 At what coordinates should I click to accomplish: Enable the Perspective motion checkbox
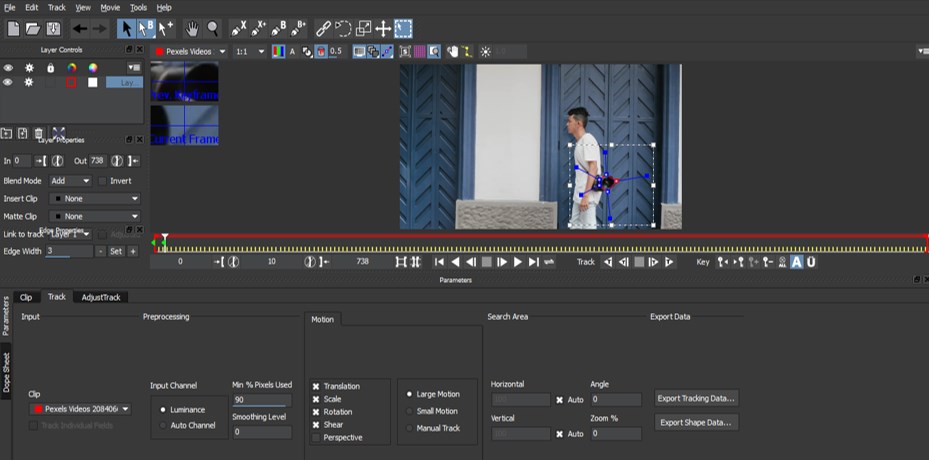(x=316, y=437)
